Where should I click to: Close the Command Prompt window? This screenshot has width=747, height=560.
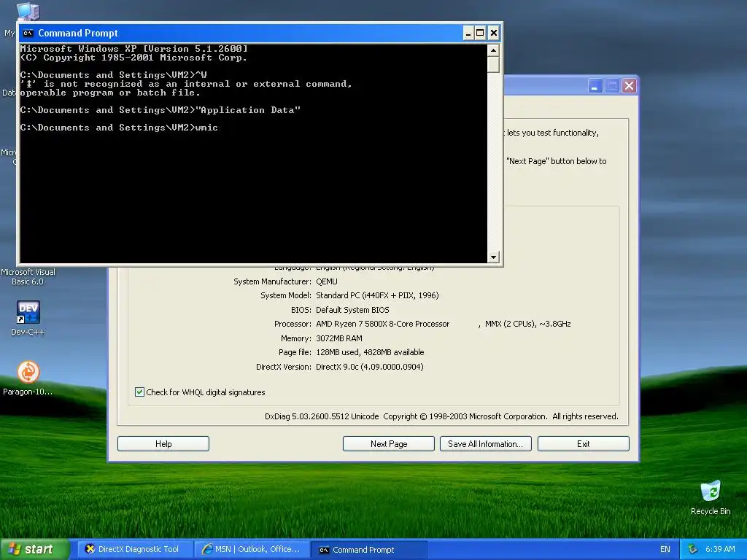coord(494,33)
